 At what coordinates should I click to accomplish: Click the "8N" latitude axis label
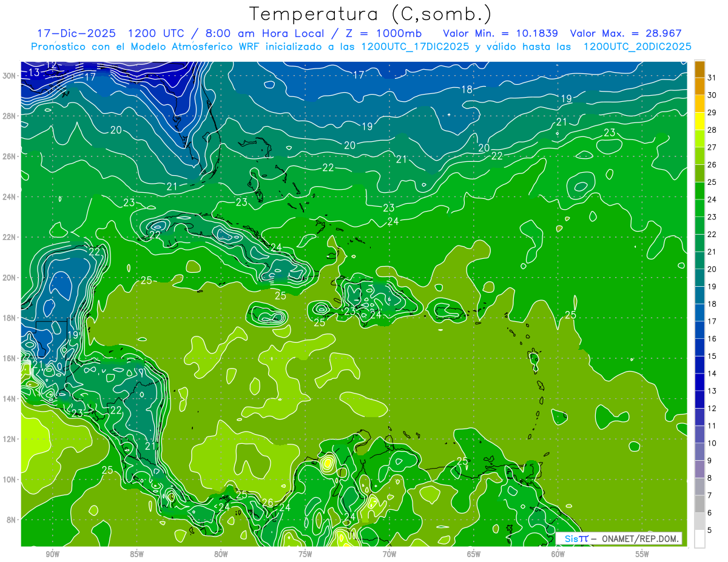pyautogui.click(x=12, y=520)
